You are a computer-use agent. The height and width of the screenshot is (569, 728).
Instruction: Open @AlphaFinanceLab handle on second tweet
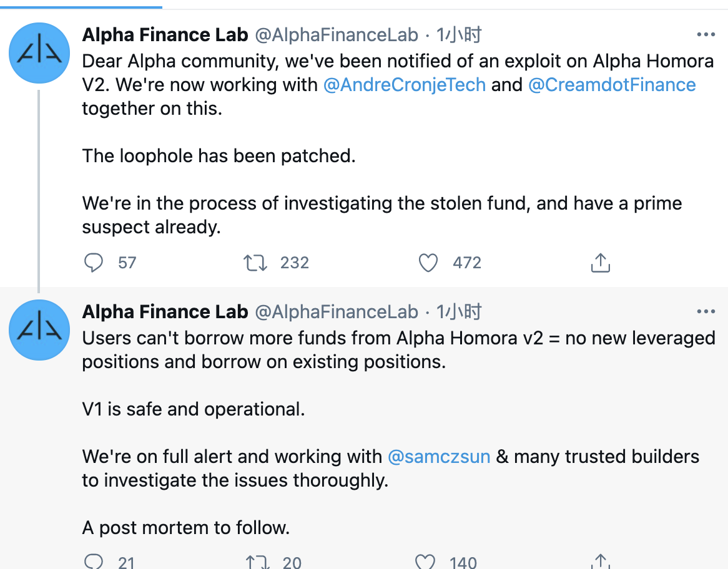(337, 311)
